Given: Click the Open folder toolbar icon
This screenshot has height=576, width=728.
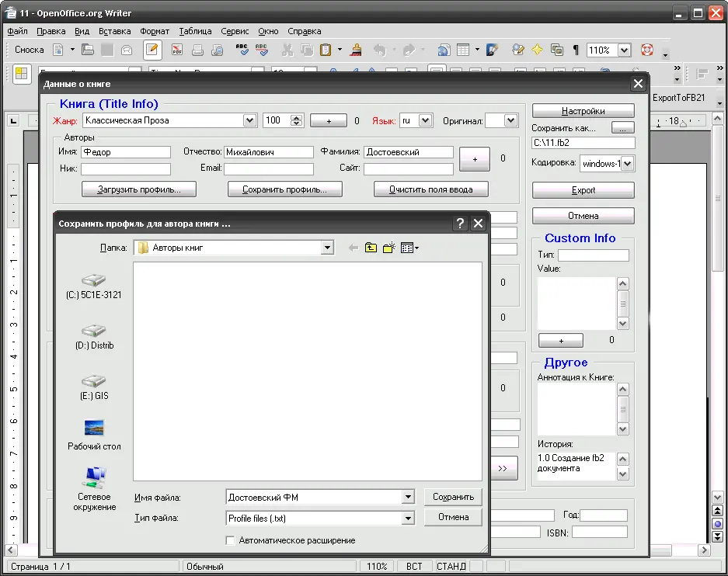Looking at the screenshot, I should click(x=88, y=50).
